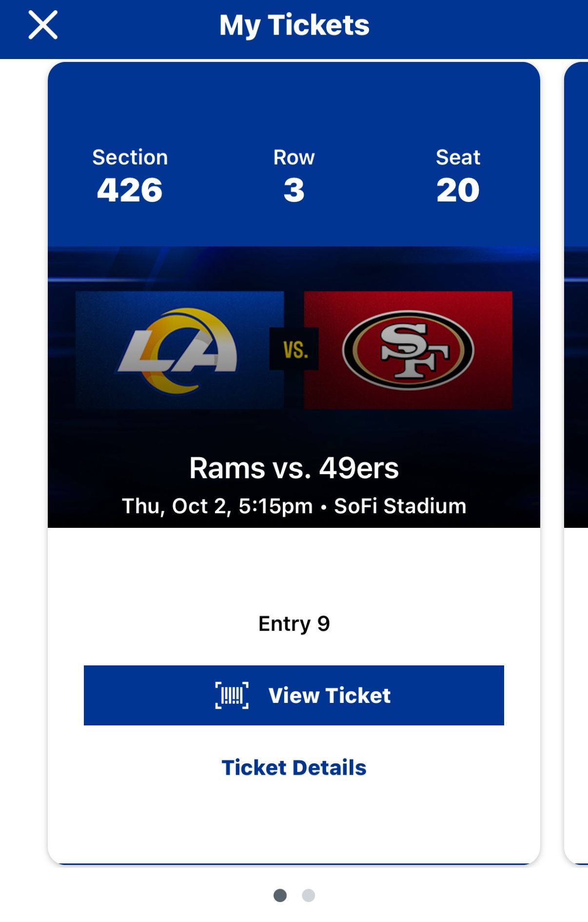The height and width of the screenshot is (922, 588).
Task: Tap section number 426
Action: [130, 190]
